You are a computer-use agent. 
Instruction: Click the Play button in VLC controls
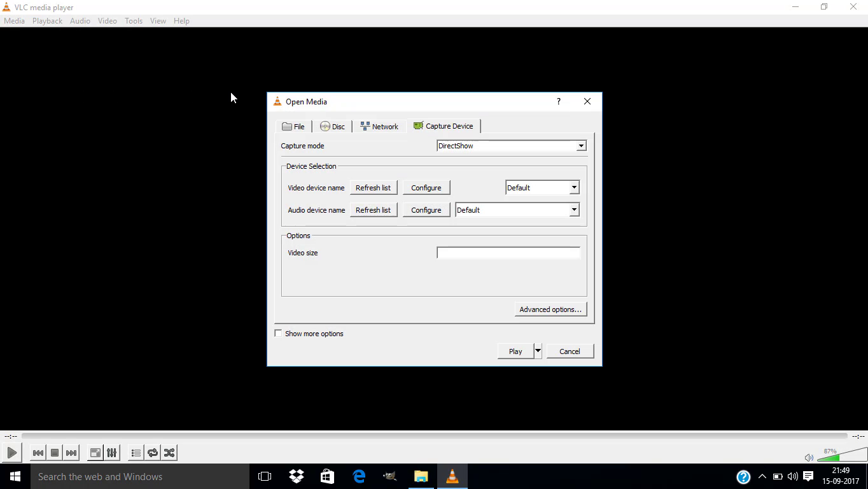(x=11, y=453)
